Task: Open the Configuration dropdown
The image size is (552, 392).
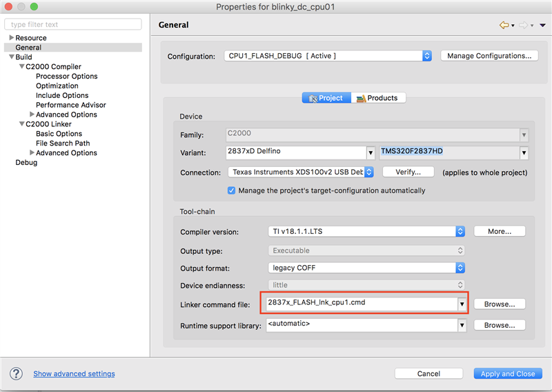Action: (427, 56)
